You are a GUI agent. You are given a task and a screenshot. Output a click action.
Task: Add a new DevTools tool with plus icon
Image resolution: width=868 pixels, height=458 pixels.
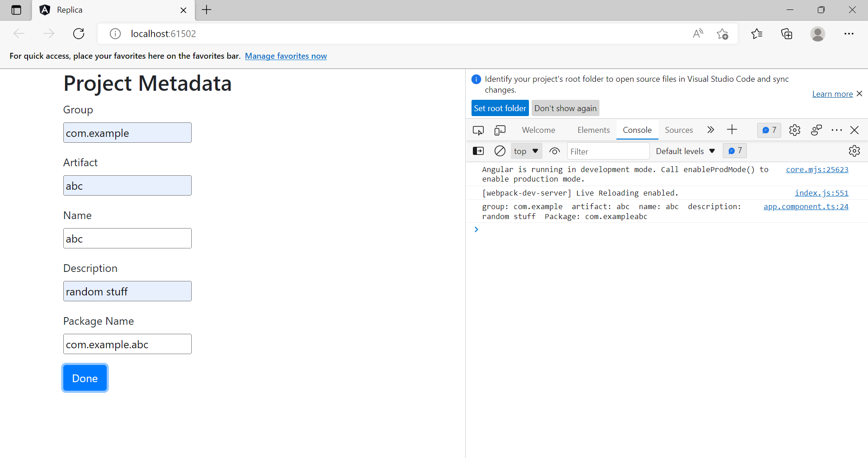[732, 130]
